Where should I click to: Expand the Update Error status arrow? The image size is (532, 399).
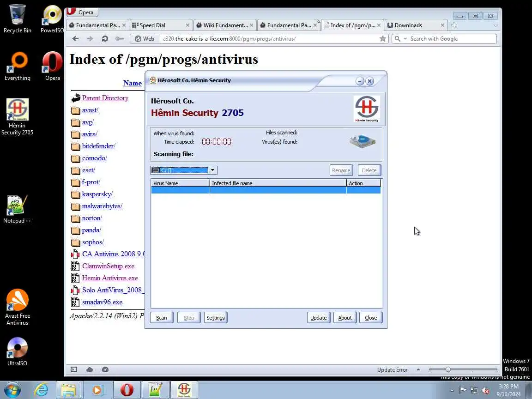[x=418, y=369]
